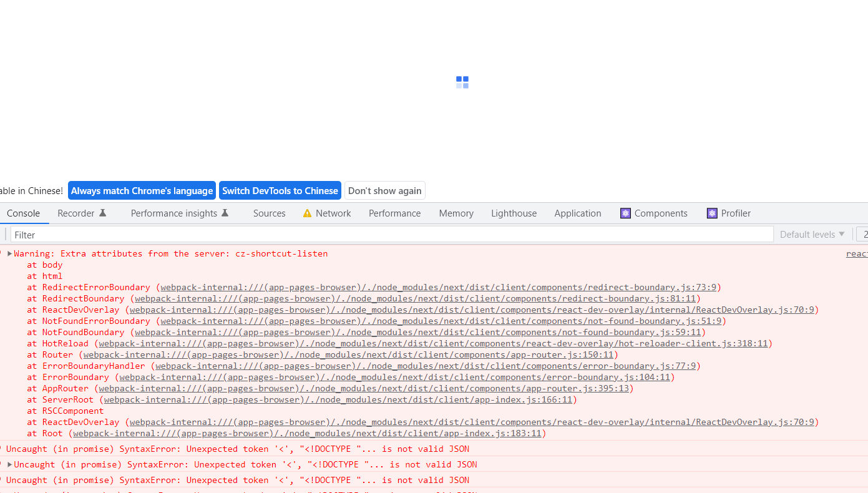Click 'Switch DevTools to Chinese'
This screenshot has height=493, width=868.
coord(280,190)
